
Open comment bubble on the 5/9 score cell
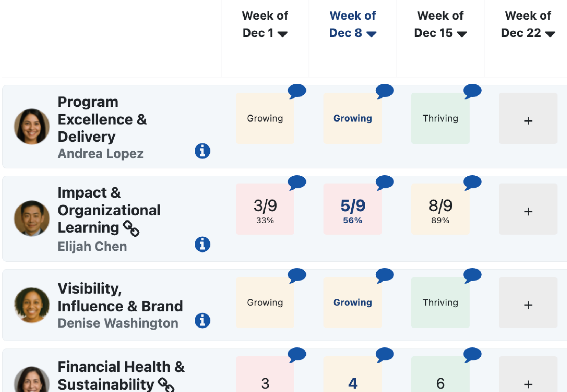(384, 183)
